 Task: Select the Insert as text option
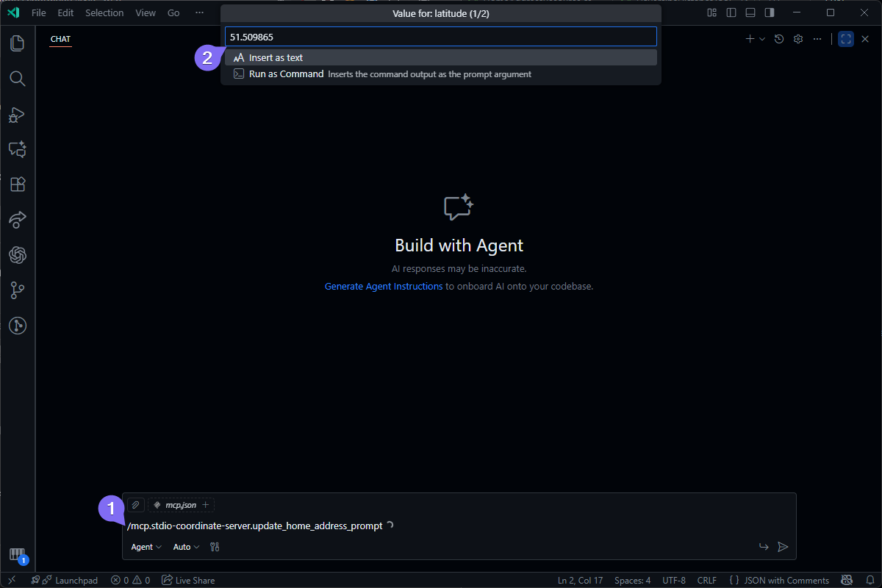click(x=276, y=57)
